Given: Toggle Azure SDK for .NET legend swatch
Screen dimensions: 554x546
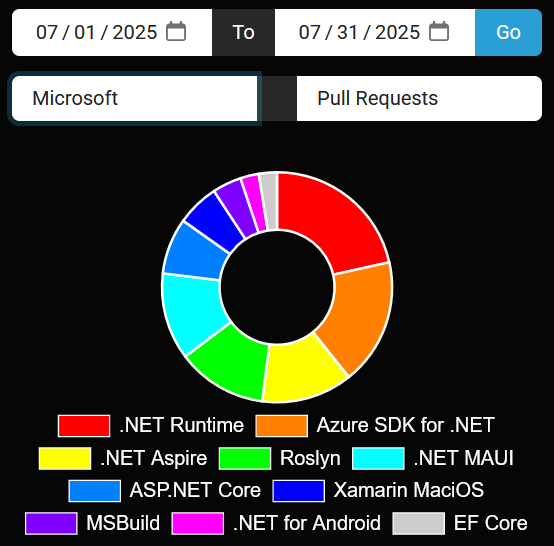Looking at the screenshot, I should coord(282,426).
